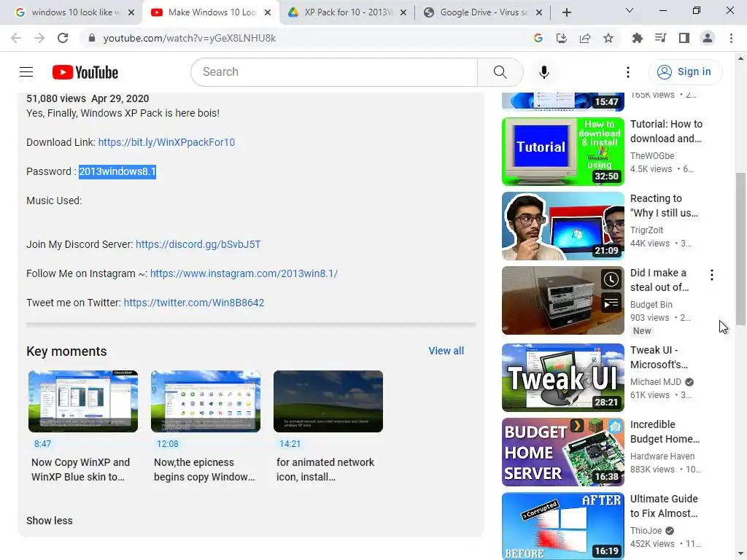Open a new tab

[566, 13]
